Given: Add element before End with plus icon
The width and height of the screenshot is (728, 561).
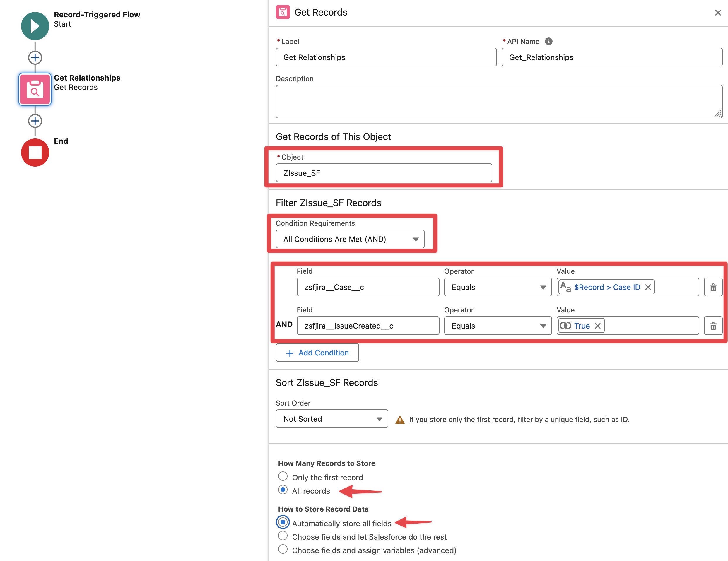Looking at the screenshot, I should click(x=35, y=121).
